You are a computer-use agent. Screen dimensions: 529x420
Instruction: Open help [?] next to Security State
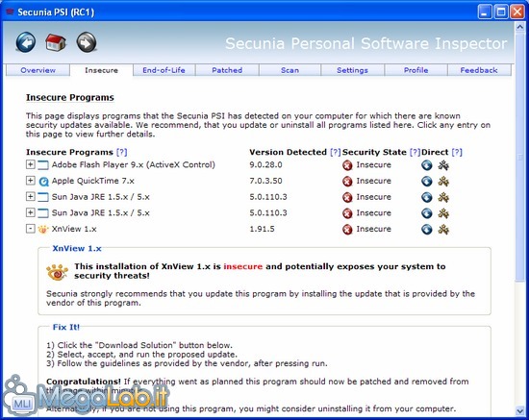click(415, 152)
